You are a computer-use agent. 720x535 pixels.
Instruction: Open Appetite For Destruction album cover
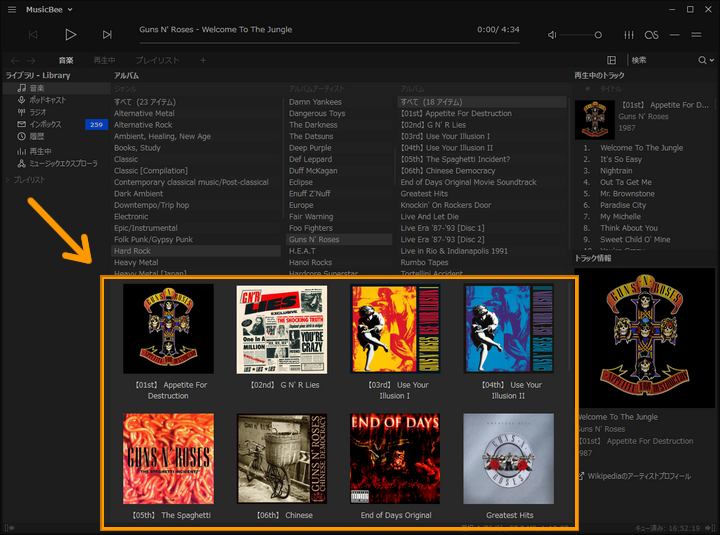click(x=168, y=328)
